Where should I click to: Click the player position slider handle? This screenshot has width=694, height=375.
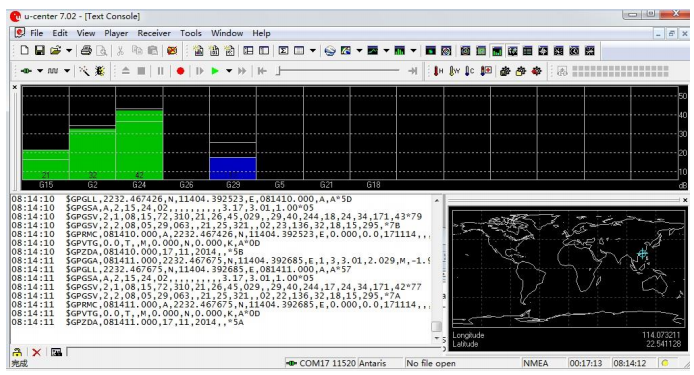(x=278, y=71)
